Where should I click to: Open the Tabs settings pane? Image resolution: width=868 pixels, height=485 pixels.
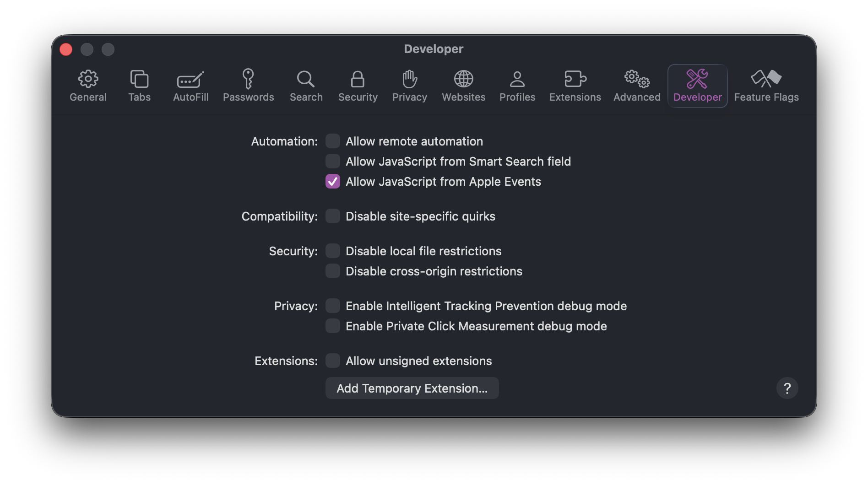tap(139, 86)
